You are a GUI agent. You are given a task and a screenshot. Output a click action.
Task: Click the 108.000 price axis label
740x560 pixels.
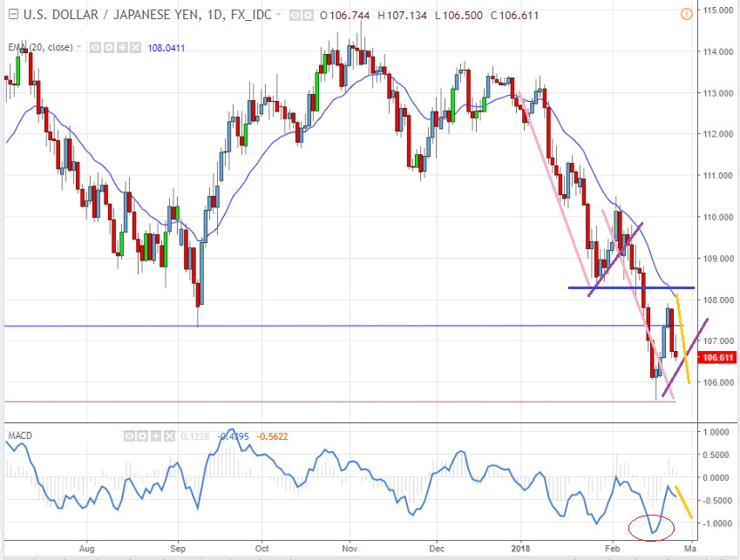pos(717,300)
